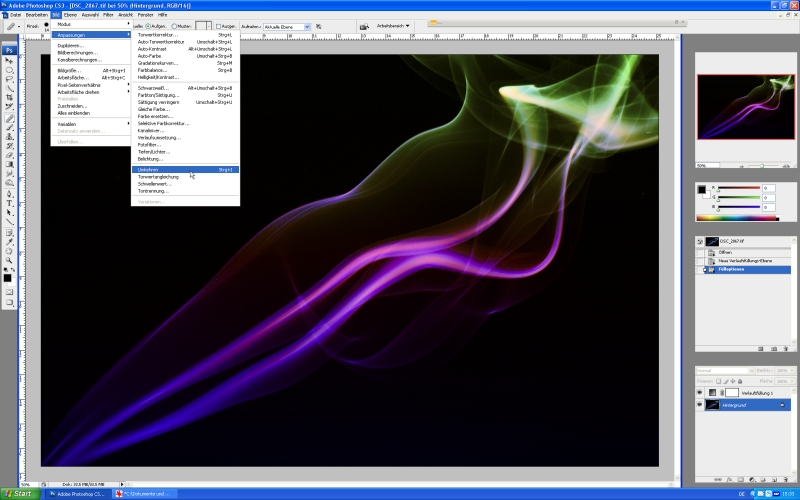This screenshot has height=500, width=800.
Task: Select the History Brush tool
Action: pyautogui.click(x=9, y=145)
